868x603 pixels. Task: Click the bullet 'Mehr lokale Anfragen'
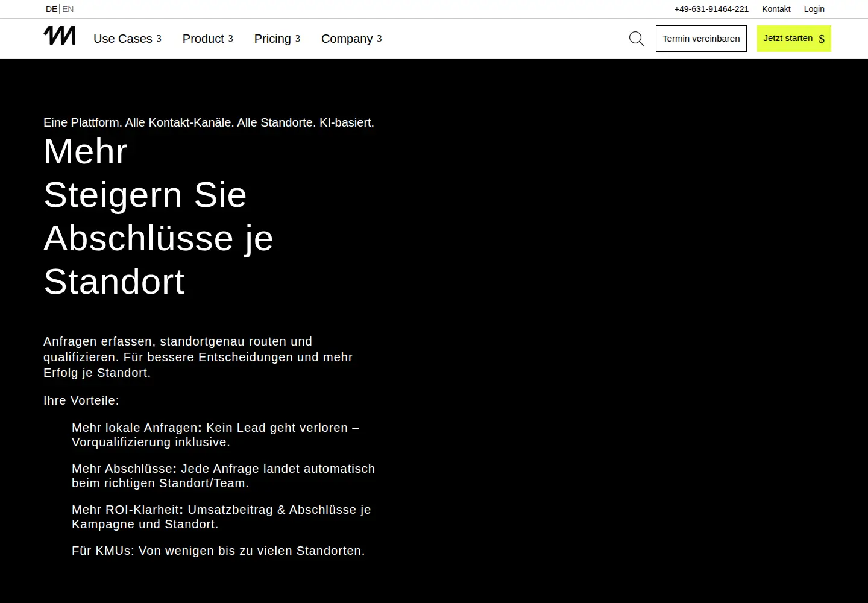tap(215, 435)
